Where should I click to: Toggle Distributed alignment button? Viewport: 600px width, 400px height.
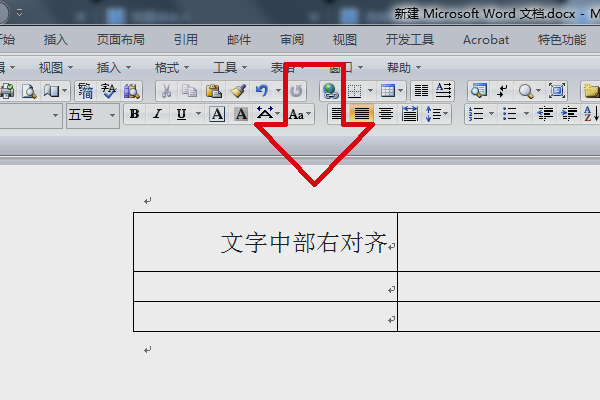coord(410,114)
